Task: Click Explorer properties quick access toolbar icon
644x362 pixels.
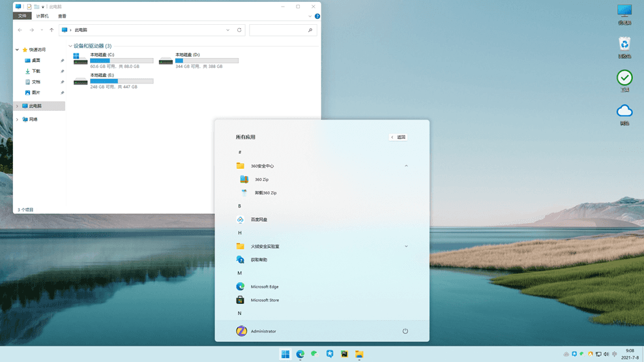Action: 29,7
